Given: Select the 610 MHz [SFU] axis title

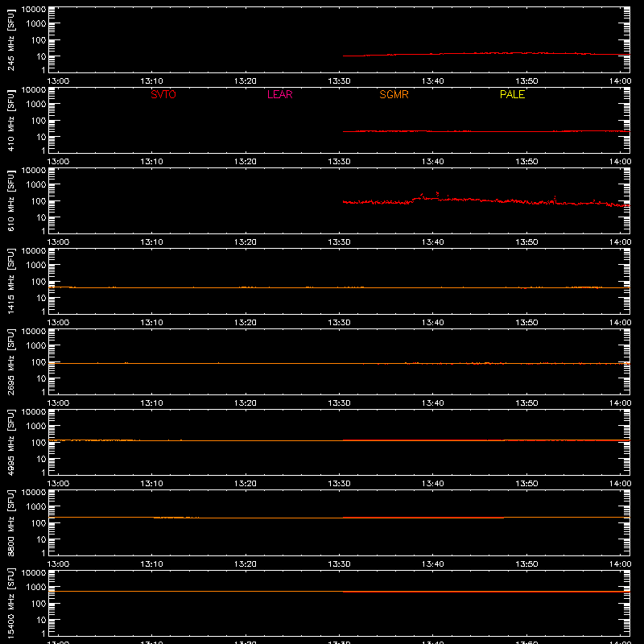Looking at the screenshot, I should [10, 200].
